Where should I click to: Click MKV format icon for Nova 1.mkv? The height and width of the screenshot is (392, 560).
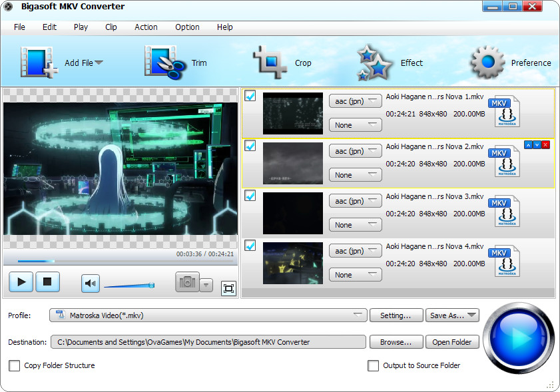(504, 111)
